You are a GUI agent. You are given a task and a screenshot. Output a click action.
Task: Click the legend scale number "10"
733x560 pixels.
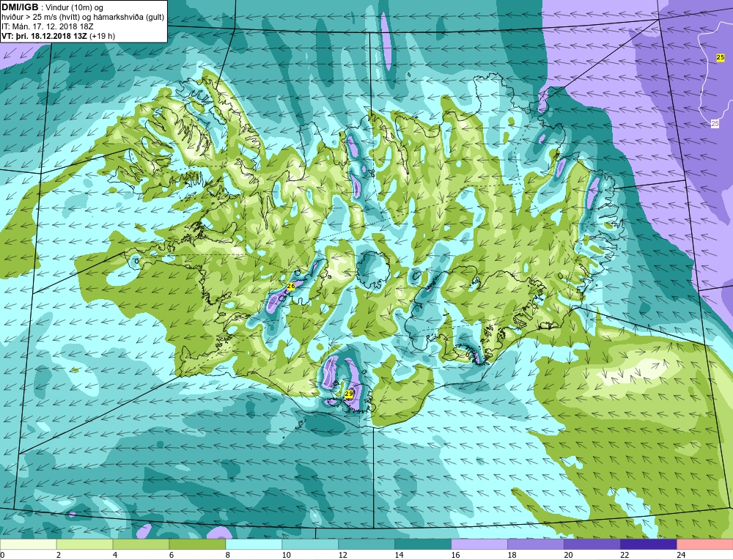coord(286,555)
